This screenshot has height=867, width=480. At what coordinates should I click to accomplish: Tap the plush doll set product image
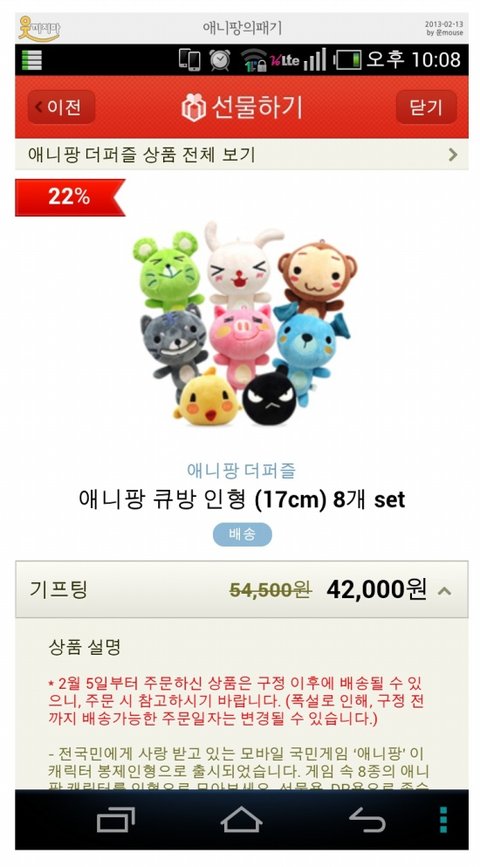pyautogui.click(x=244, y=323)
